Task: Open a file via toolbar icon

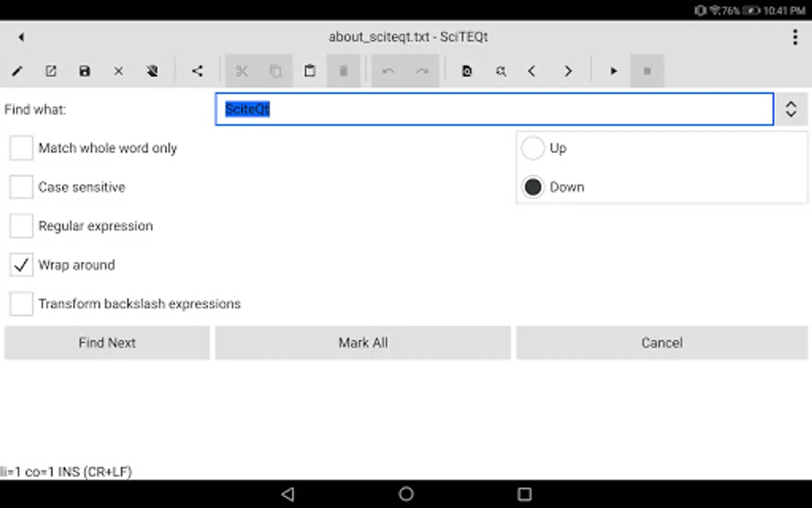Action: 51,71
